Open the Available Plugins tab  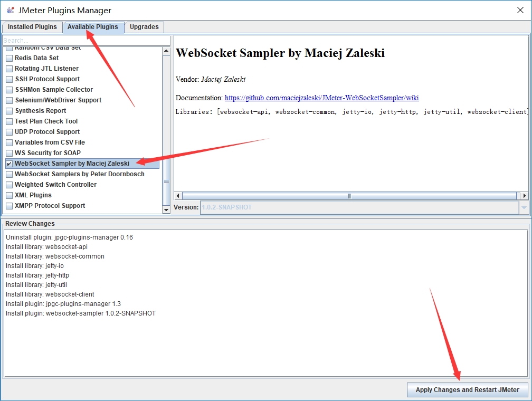pyautogui.click(x=93, y=27)
